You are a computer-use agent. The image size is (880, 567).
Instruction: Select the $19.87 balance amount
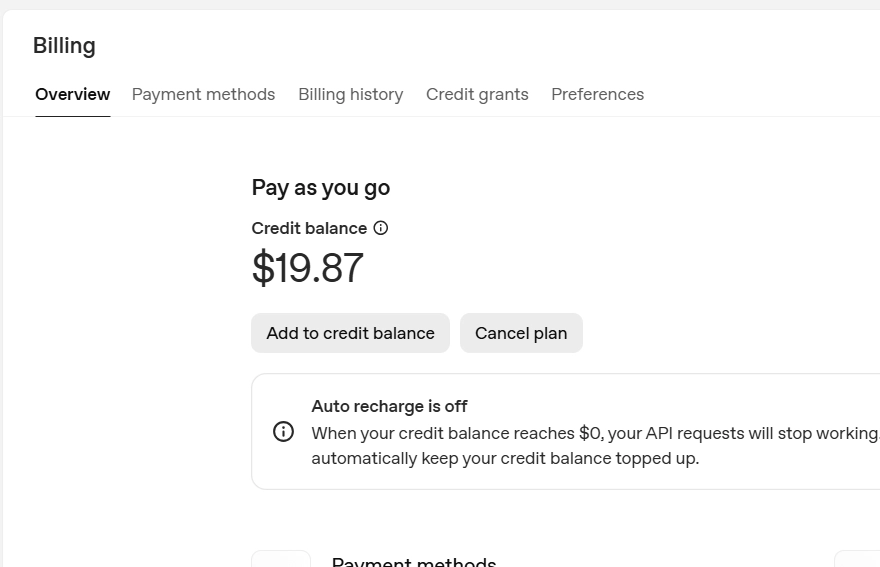tap(308, 268)
